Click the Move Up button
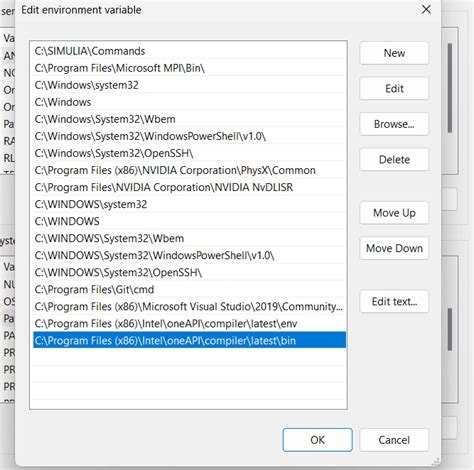Viewport: 474px width, 470px height. click(x=394, y=213)
